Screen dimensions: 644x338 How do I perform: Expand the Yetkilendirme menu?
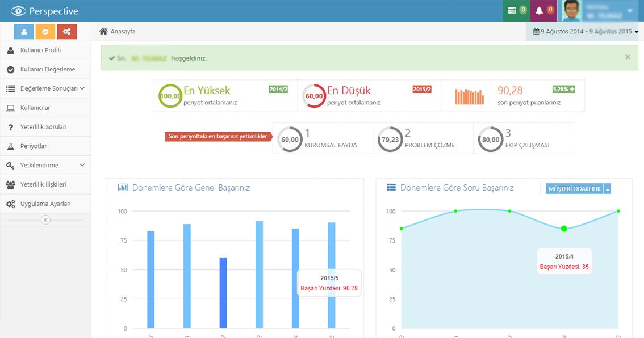82,165
